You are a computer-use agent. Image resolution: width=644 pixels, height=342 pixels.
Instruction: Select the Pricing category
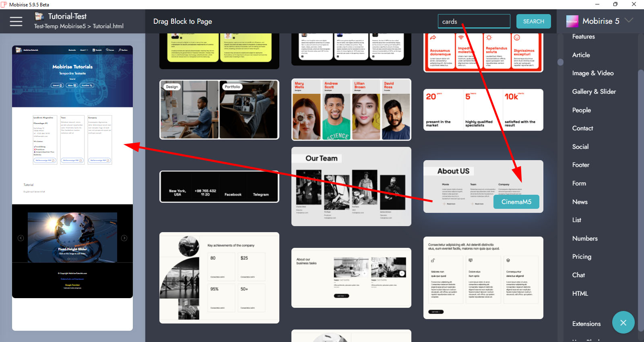(582, 257)
